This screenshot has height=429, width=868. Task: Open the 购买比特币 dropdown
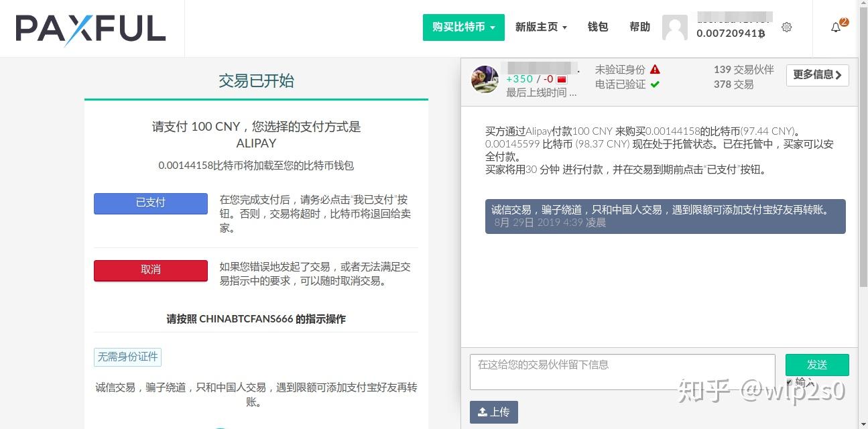pos(463,27)
